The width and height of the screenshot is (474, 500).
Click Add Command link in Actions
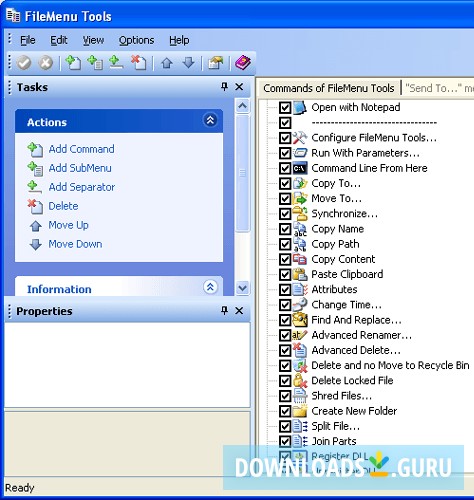(x=81, y=149)
